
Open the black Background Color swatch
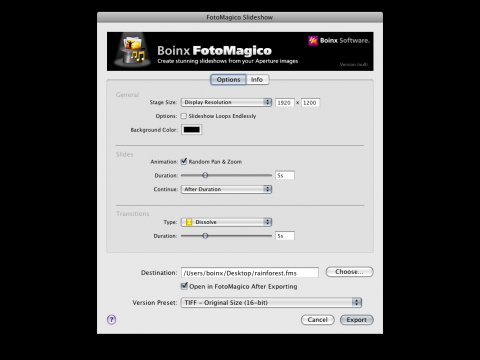tap(192, 130)
